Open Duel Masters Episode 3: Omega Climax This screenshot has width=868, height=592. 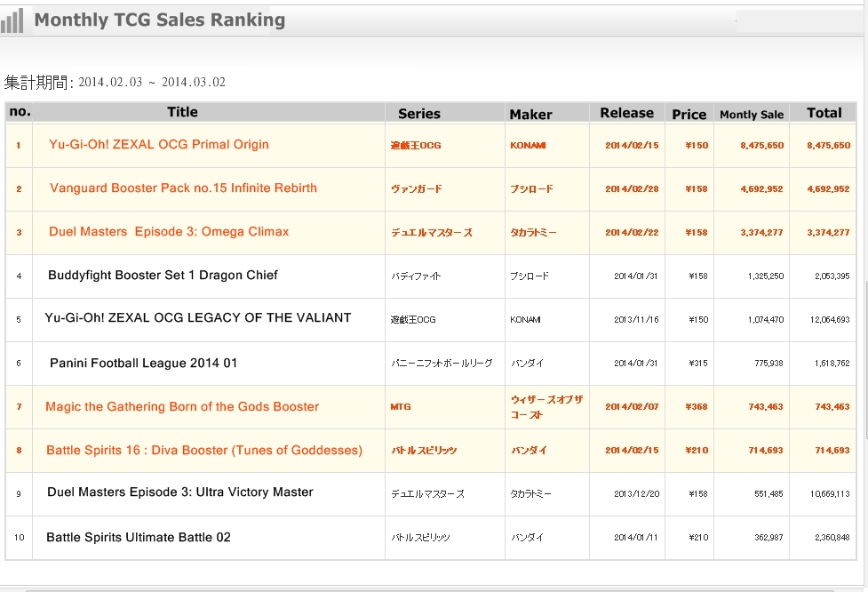tap(169, 232)
